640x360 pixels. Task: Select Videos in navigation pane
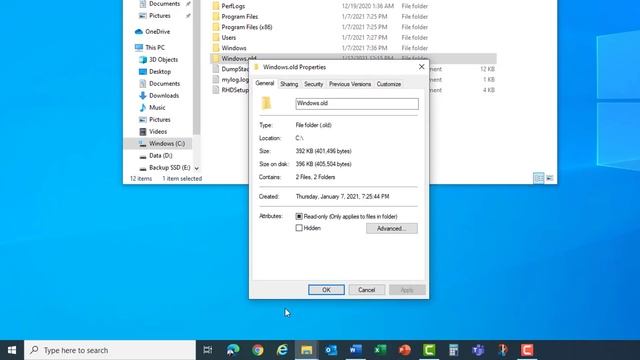point(158,131)
